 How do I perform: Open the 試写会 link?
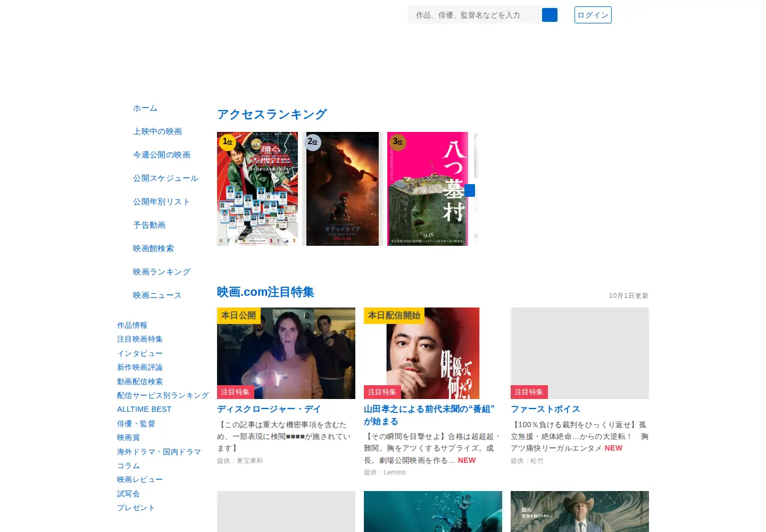(129, 494)
